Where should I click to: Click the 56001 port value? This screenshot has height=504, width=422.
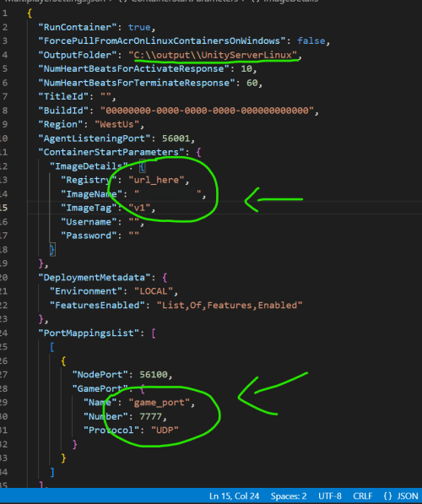pyautogui.click(x=176, y=138)
